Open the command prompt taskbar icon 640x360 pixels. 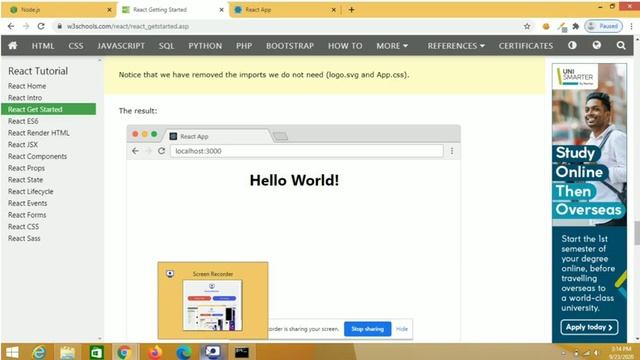tap(242, 352)
